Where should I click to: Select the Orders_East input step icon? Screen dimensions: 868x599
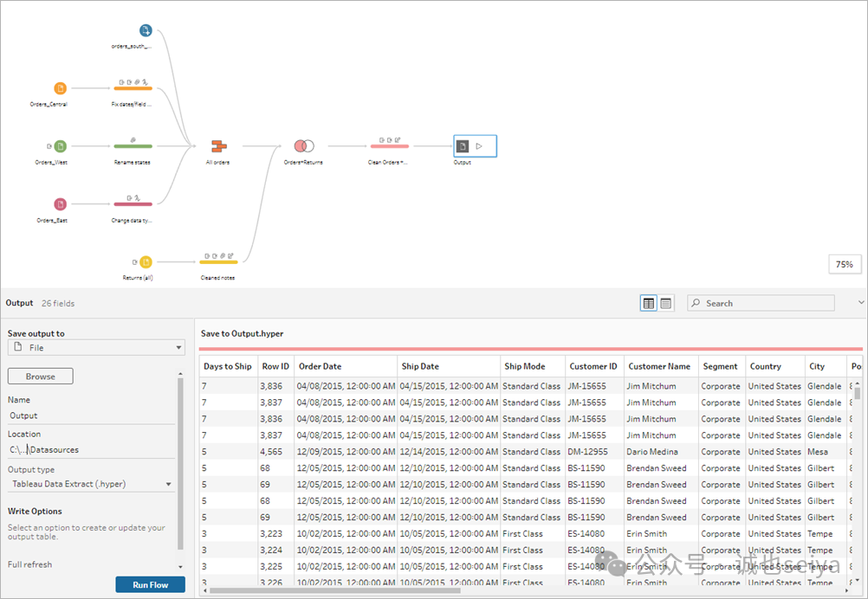[60, 204]
